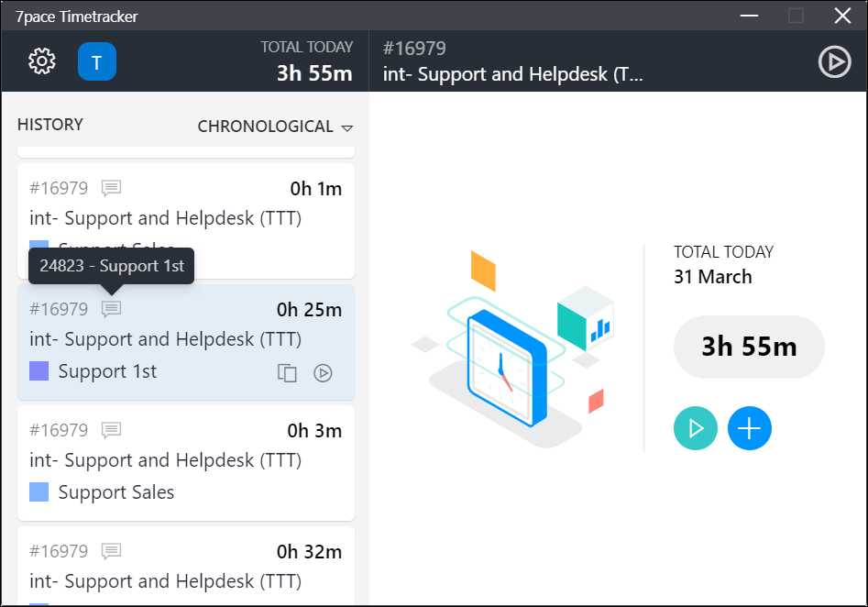Viewport: 868px width, 607px height.
Task: Open settings via the gear icon
Action: (42, 61)
